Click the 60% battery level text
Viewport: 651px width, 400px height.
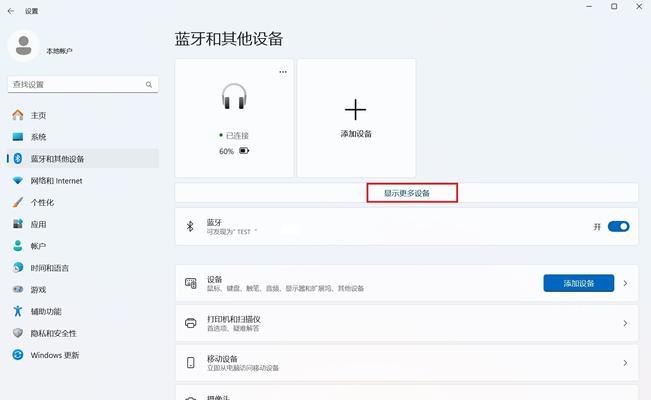pos(226,151)
